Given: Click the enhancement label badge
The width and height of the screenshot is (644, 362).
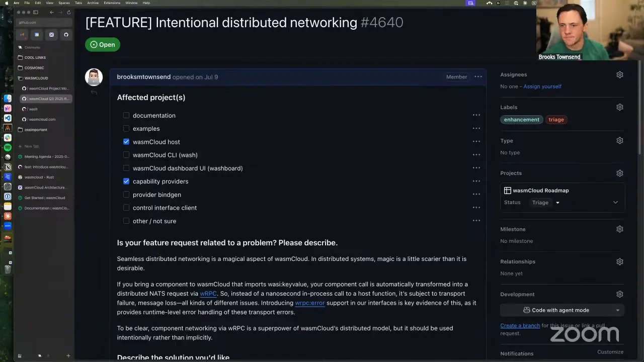Looking at the screenshot, I should (x=521, y=120).
